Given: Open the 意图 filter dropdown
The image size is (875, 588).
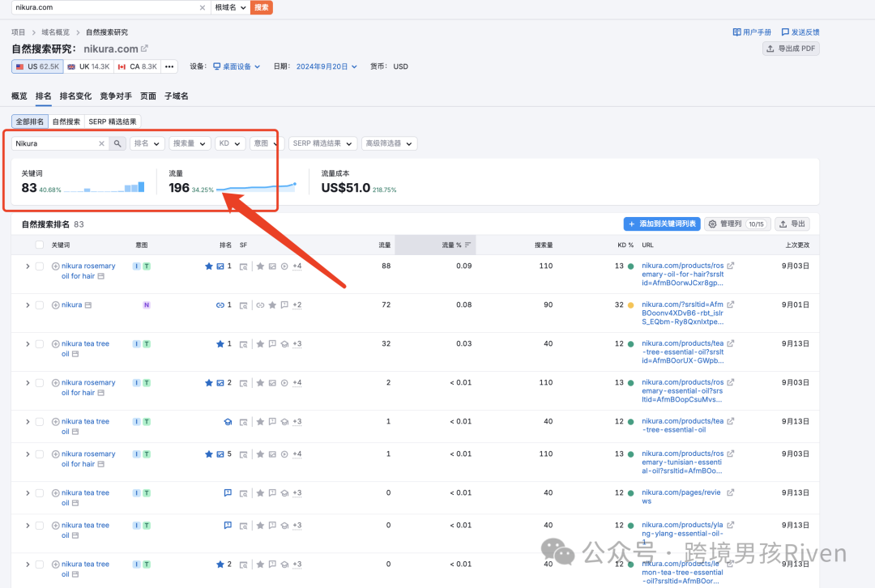Looking at the screenshot, I should tap(267, 143).
